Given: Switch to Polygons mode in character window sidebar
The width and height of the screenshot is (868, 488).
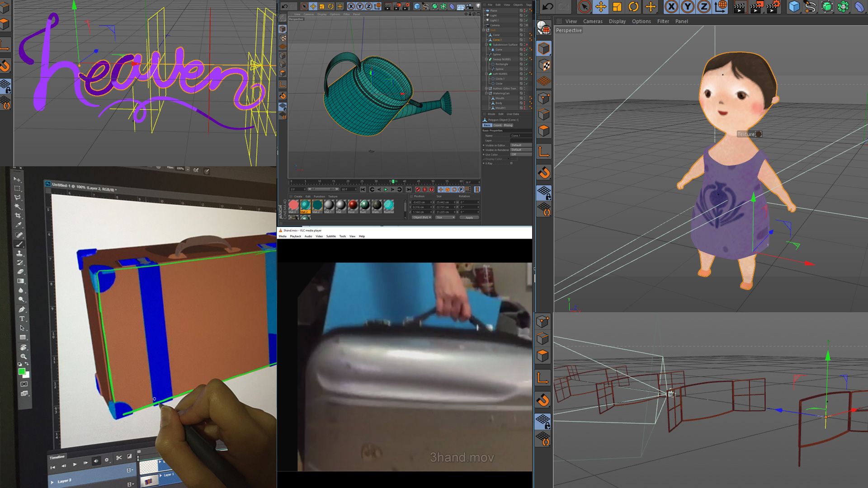Looking at the screenshot, I should click(x=544, y=131).
